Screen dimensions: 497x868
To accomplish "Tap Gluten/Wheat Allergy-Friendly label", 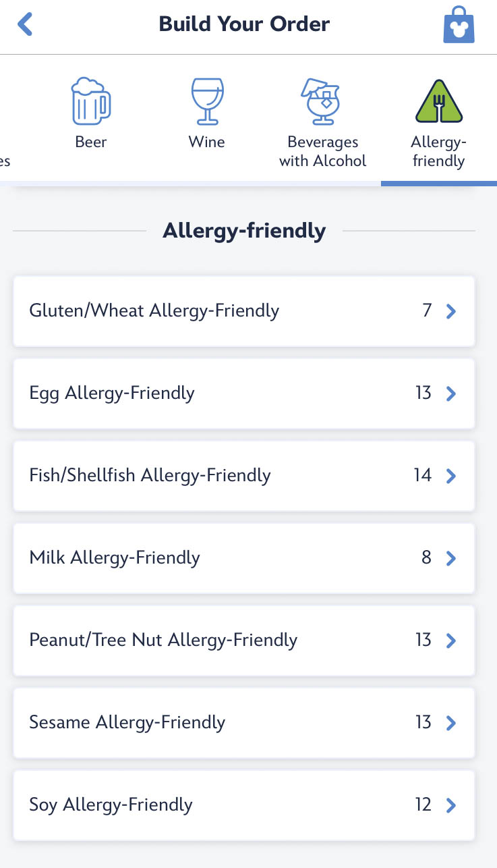I will pos(154,311).
